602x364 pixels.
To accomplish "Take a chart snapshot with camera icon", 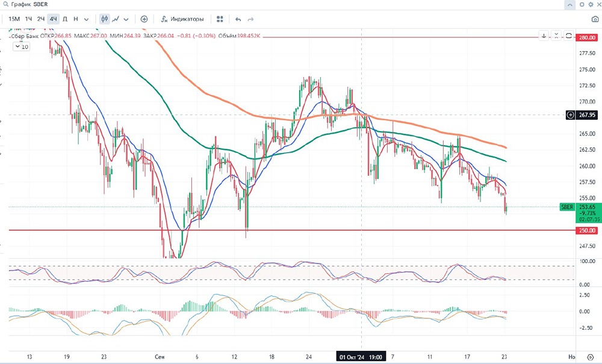I will coord(595,19).
